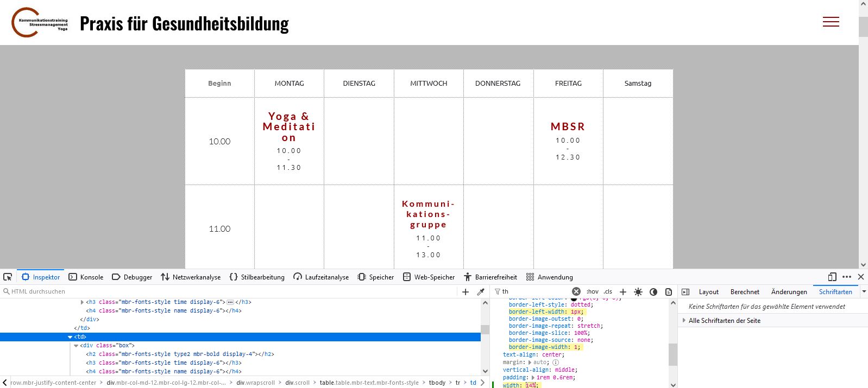This screenshot has width=868, height=388.
Task: Open the Änderungen sidebar tab
Action: coord(789,291)
